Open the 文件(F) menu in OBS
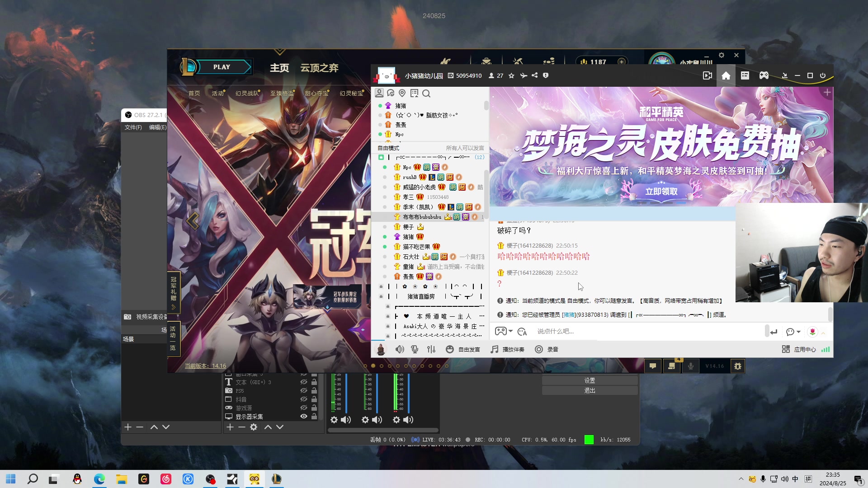The height and width of the screenshot is (488, 868). pyautogui.click(x=133, y=127)
